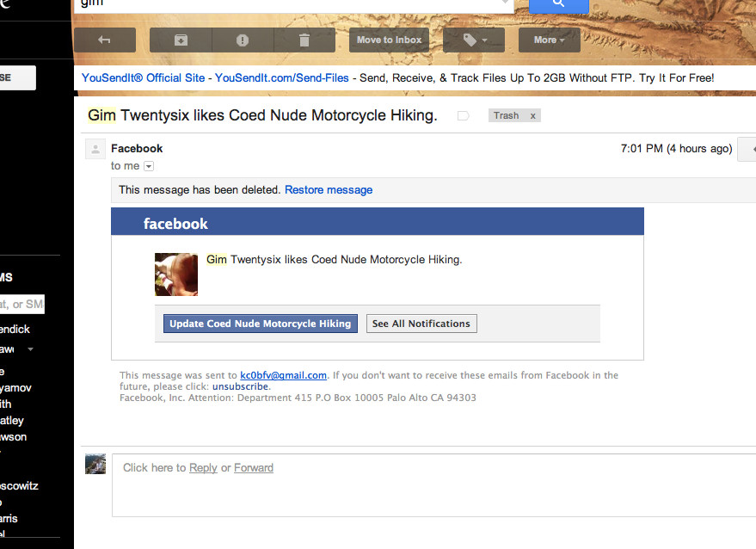756x549 pixels.
Task: Open the Gim Twentysix profile thumbnail
Action: coord(176,274)
